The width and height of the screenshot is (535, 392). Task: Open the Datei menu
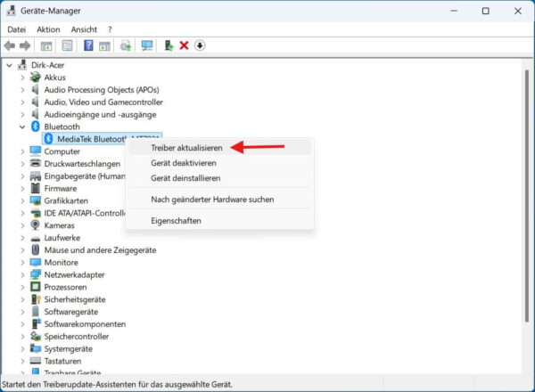pos(16,29)
